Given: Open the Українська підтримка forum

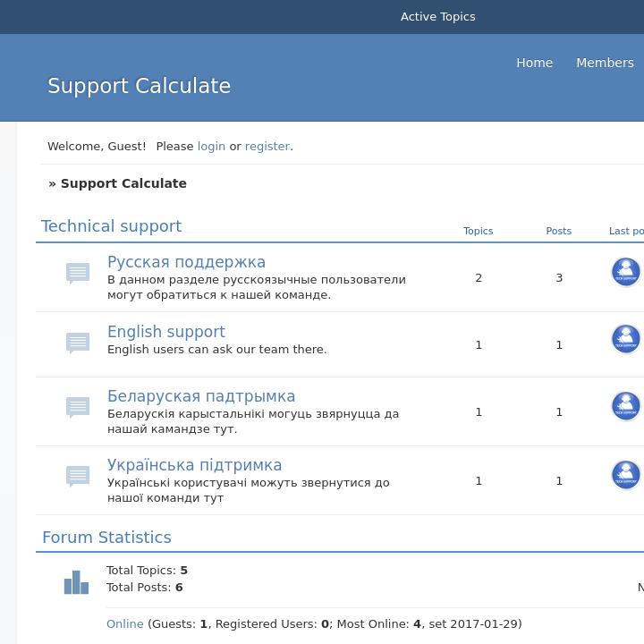Looking at the screenshot, I should click(x=194, y=465).
